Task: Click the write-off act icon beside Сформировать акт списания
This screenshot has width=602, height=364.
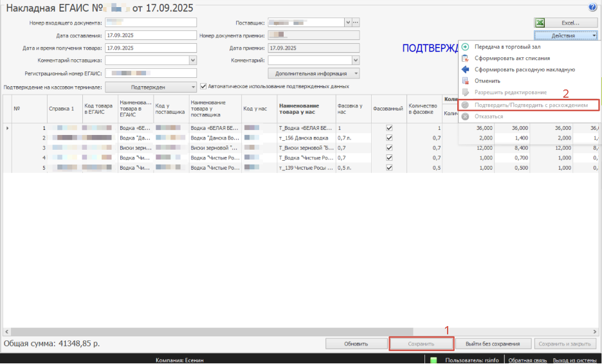Action: point(465,59)
